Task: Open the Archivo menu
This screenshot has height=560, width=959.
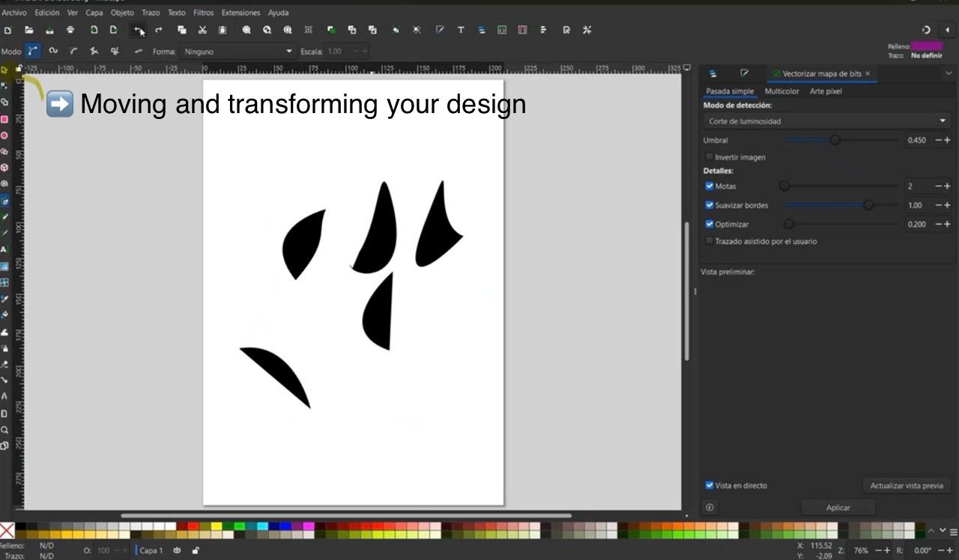Action: pyautogui.click(x=13, y=13)
